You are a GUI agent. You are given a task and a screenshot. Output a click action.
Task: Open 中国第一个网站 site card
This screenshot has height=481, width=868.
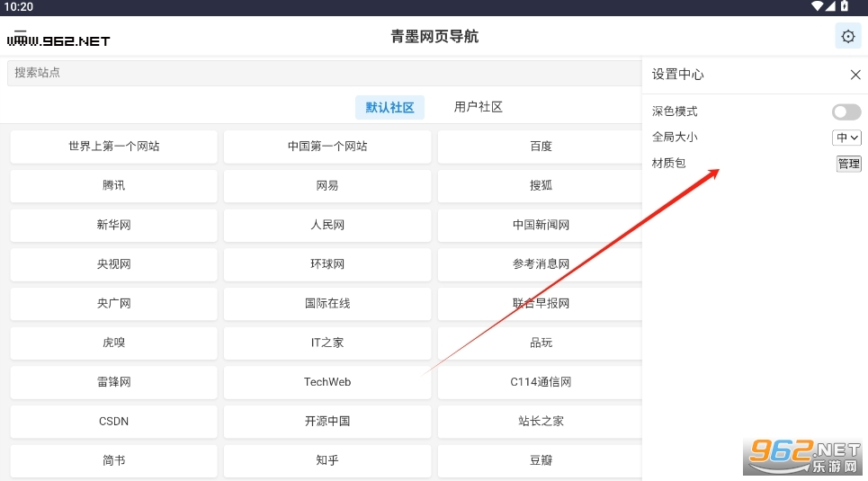pos(327,147)
